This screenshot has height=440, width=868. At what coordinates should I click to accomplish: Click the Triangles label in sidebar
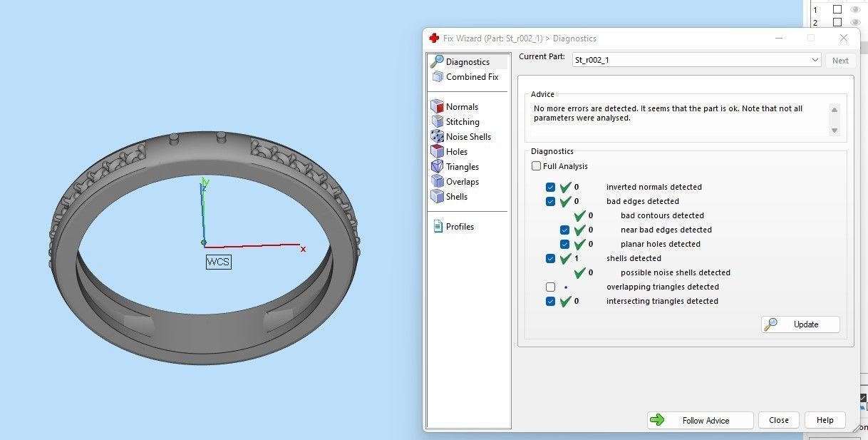pos(463,167)
